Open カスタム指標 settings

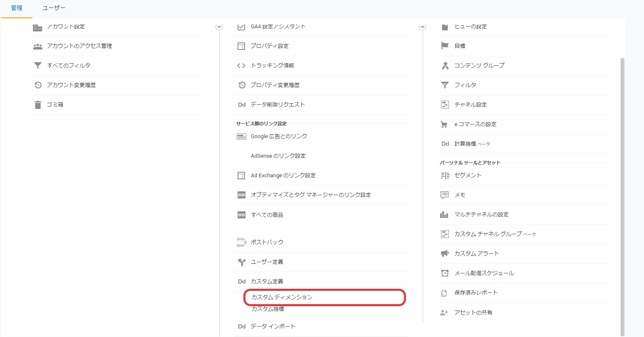[x=268, y=309]
